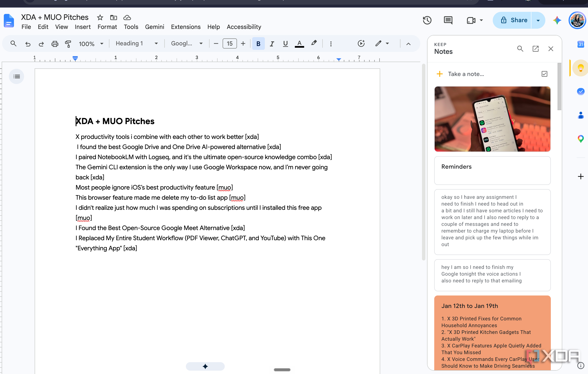Check cloud save status icon
Screen dimensions: 588x374
pyautogui.click(x=127, y=18)
